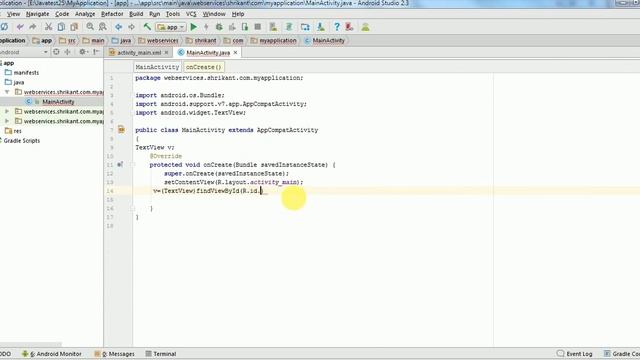Open the Refactor menu
Image resolution: width=640 pixels, height=360 pixels.
click(112, 14)
